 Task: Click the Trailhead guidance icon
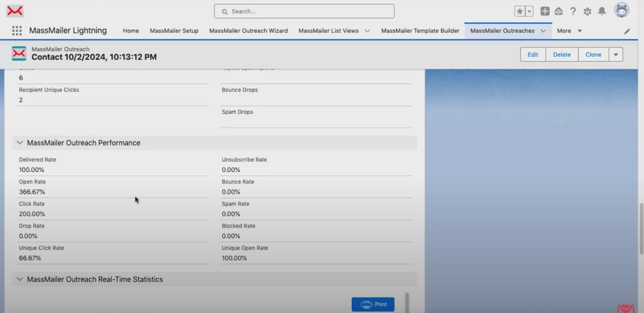coord(559,11)
